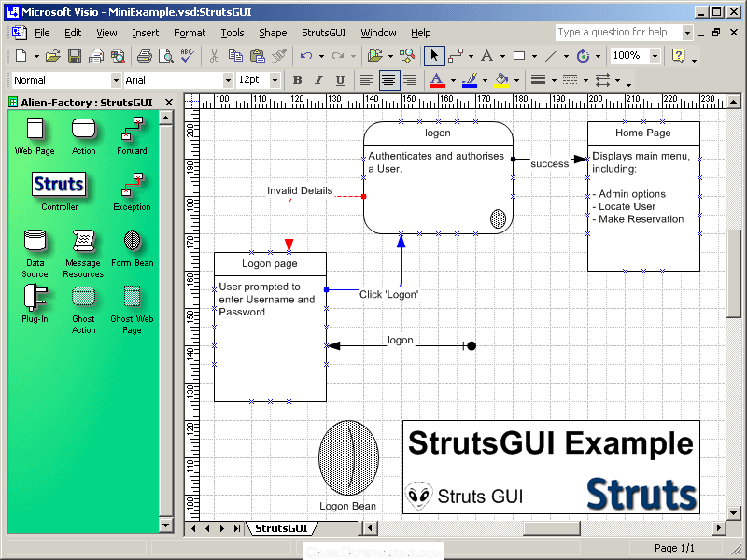Image resolution: width=747 pixels, height=560 pixels.
Task: Click the Print icon
Action: coord(145,56)
